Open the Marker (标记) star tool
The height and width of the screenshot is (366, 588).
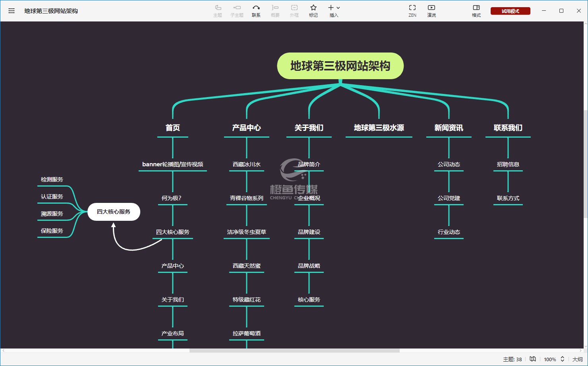coord(313,11)
